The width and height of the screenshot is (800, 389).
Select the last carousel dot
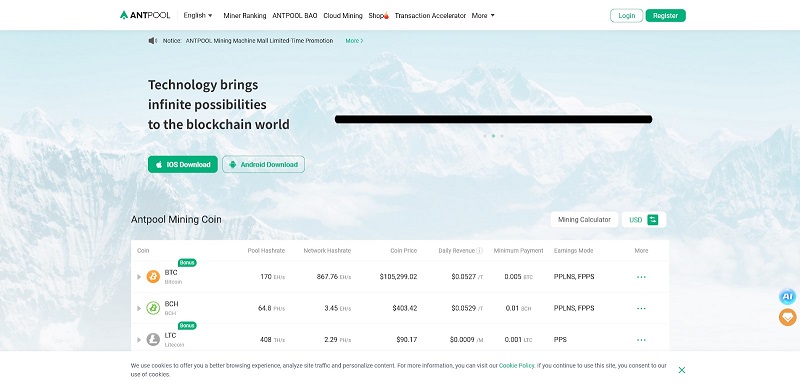(502, 136)
